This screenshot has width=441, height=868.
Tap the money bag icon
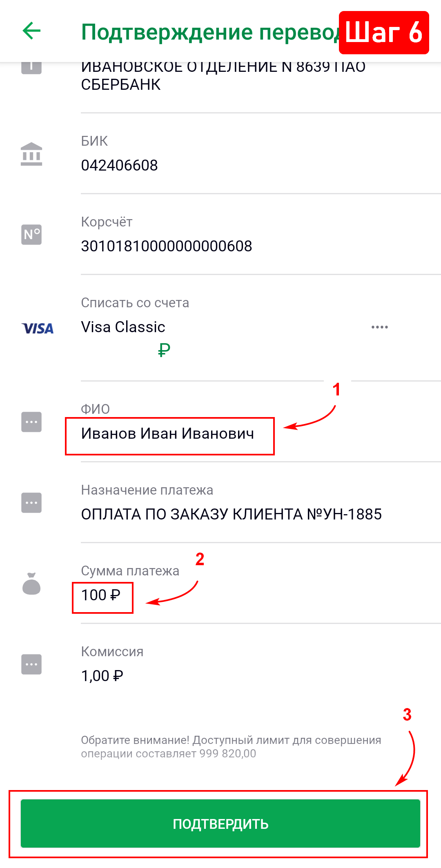tap(31, 584)
